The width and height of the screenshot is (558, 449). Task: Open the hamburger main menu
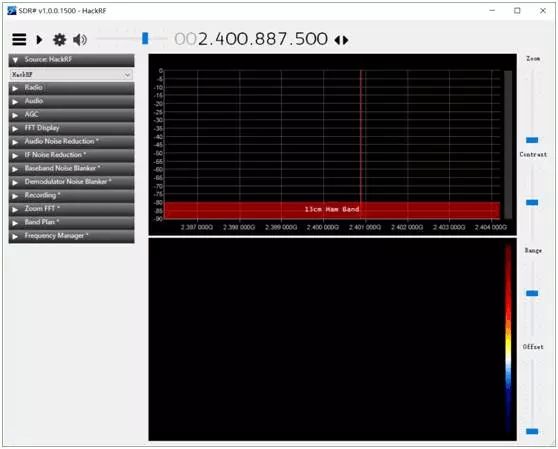pos(19,39)
